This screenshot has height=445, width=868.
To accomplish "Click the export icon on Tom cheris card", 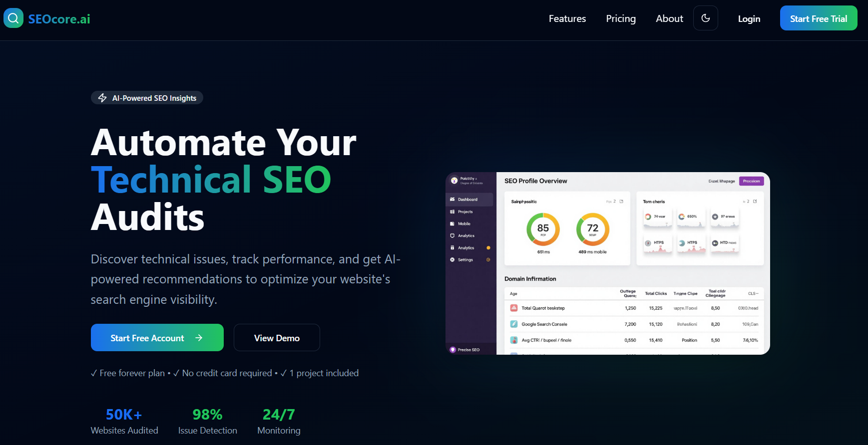I will [x=755, y=202].
